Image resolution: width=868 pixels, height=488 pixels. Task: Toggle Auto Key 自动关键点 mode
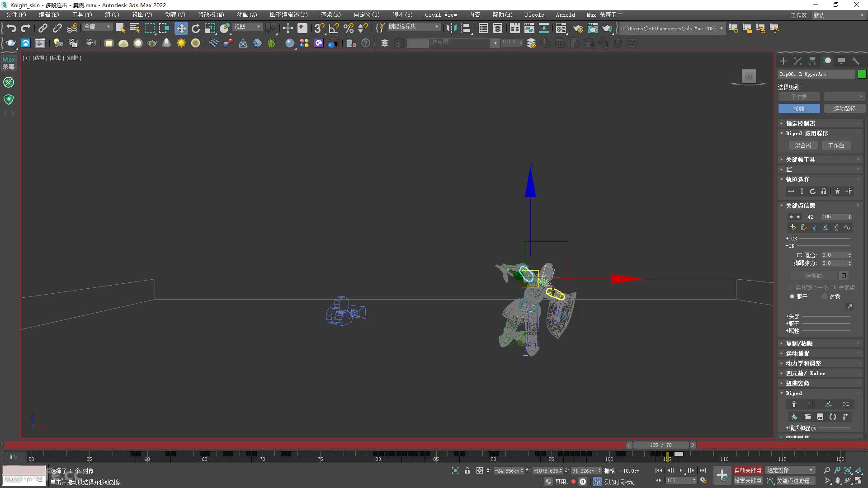coord(748,470)
